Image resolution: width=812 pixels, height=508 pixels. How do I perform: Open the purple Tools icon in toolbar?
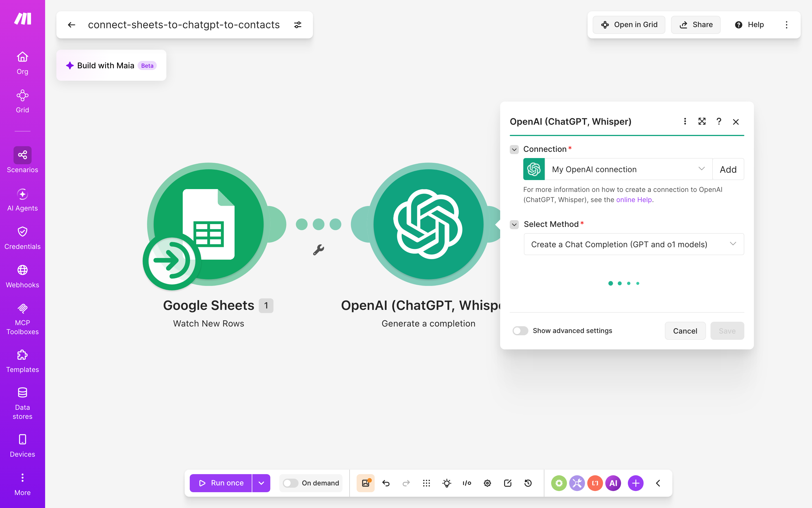coord(577,483)
